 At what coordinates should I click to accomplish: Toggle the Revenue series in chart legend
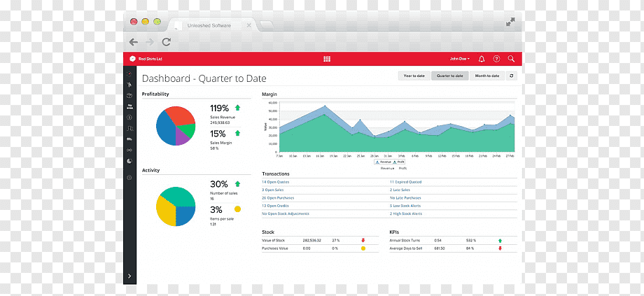coord(383,162)
